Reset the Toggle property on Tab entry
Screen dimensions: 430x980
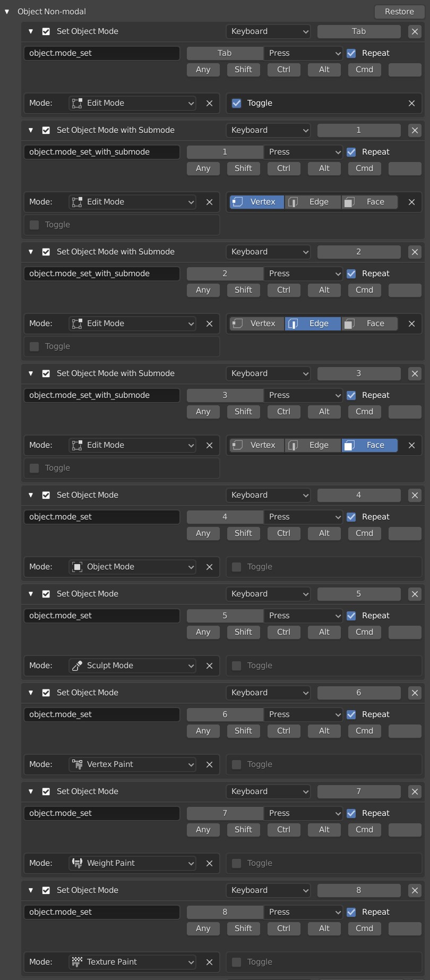point(411,103)
